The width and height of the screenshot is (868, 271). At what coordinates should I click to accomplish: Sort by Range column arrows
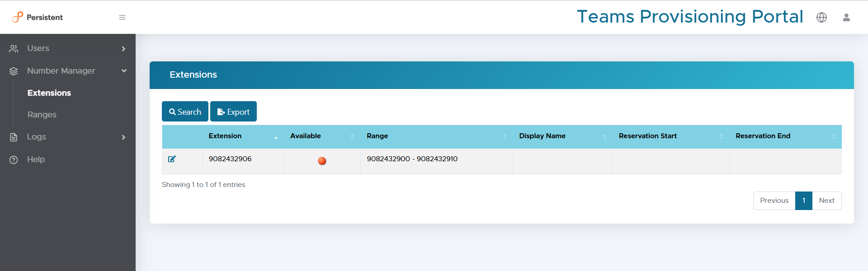coord(505,136)
